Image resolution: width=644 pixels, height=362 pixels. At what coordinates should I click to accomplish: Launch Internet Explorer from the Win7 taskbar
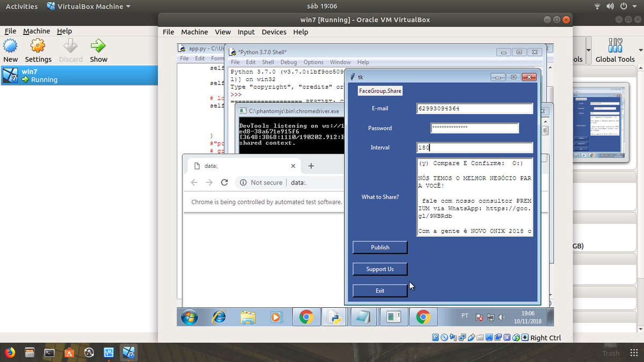click(x=218, y=317)
